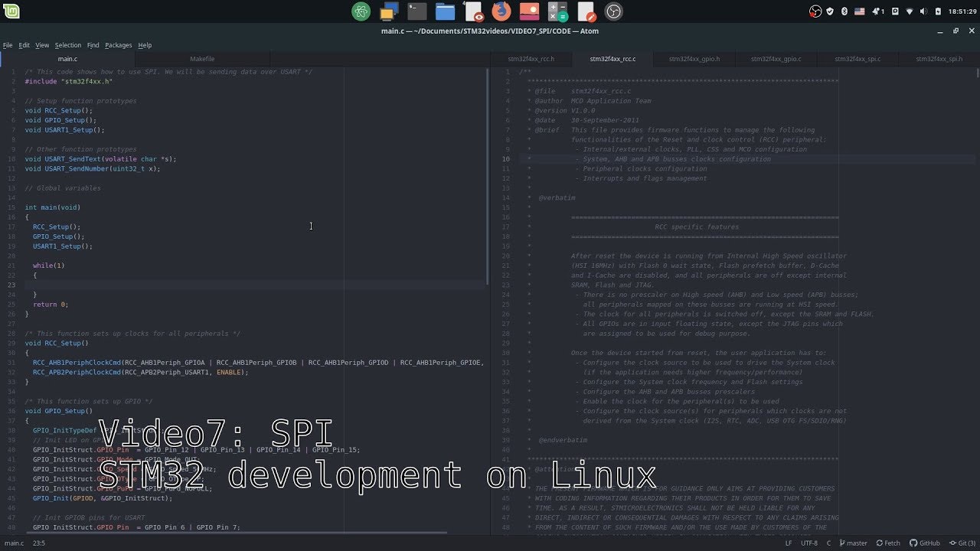The height and width of the screenshot is (551, 980).
Task: Click 'void RCC_Setup()' definition on line 29
Action: click(58, 344)
